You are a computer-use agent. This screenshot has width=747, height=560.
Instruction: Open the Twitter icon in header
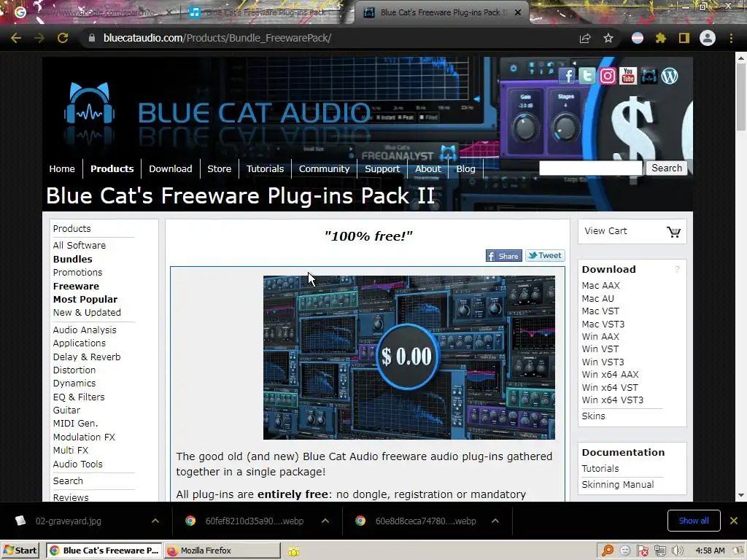(x=587, y=76)
